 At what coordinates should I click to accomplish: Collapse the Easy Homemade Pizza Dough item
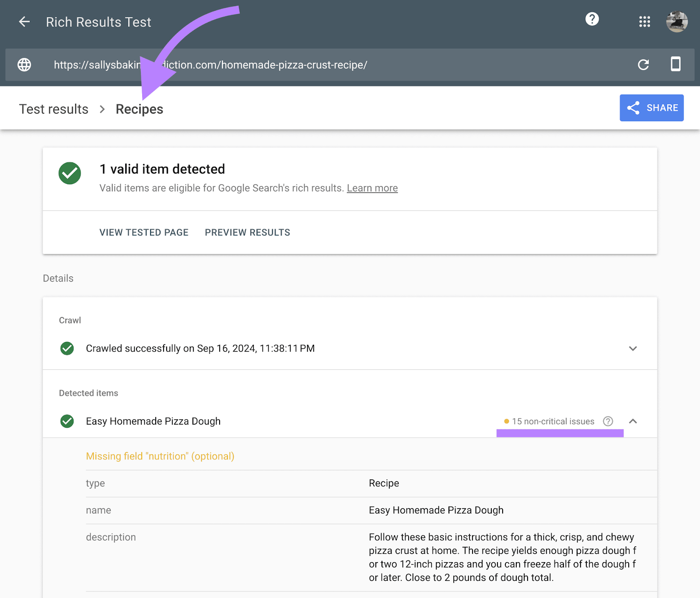pyautogui.click(x=633, y=421)
